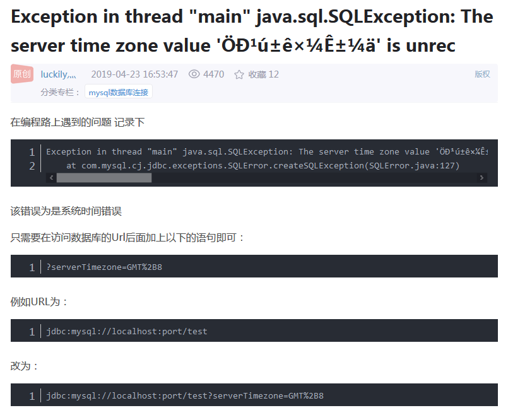Screen dimensions: 508x420
Task: Click the 版权 copyright link
Action: [482, 74]
